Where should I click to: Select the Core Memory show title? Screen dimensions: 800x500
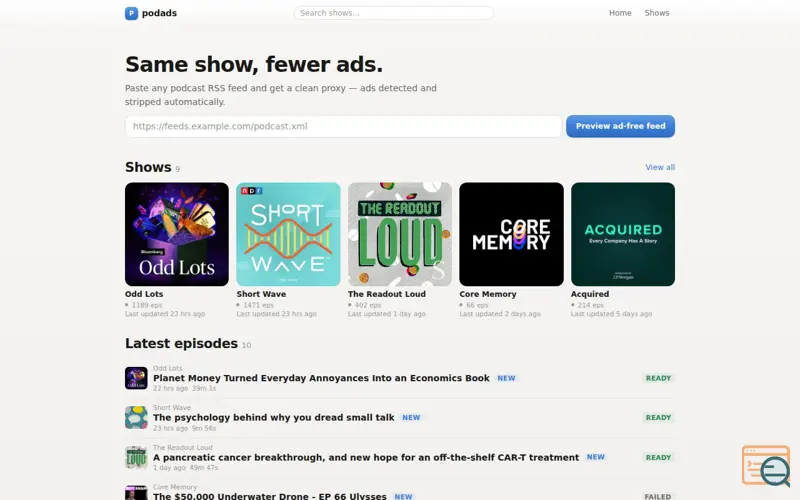tap(488, 294)
